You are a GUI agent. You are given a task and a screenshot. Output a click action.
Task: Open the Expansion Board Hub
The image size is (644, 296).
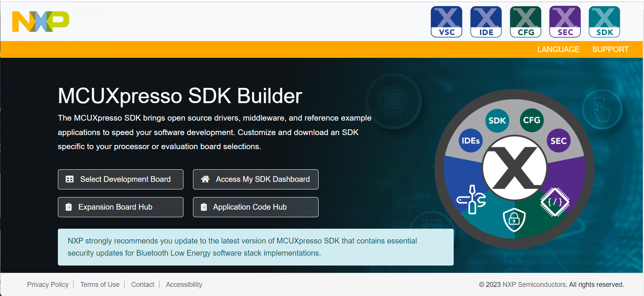(120, 207)
